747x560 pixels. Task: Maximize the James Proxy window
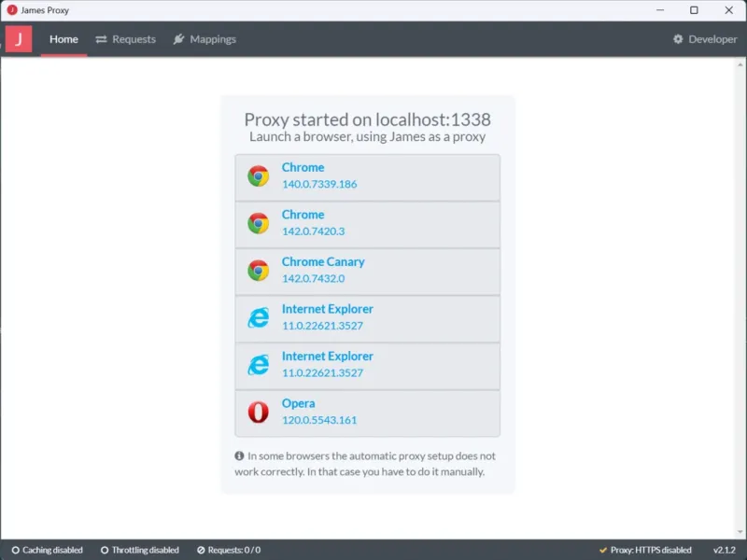[x=694, y=10]
